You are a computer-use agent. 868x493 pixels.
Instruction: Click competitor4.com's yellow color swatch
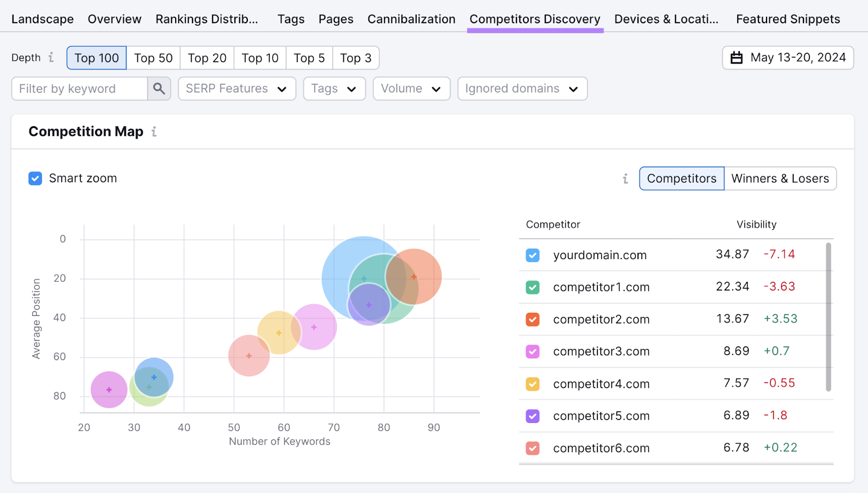532,383
